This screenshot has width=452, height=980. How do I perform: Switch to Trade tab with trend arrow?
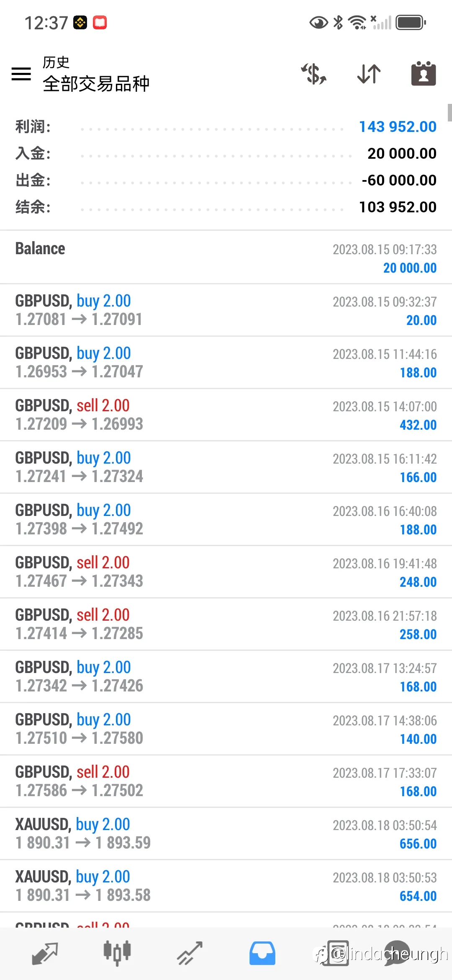click(x=190, y=954)
